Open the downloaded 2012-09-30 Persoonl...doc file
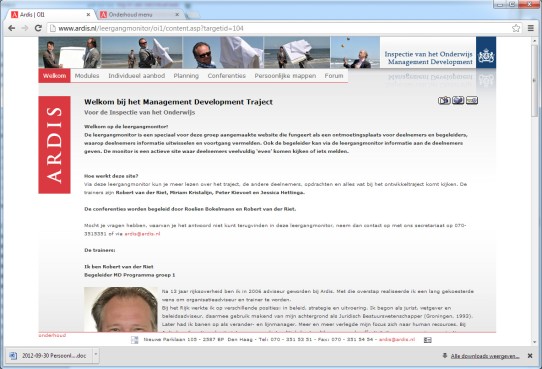The image size is (542, 369). (x=49, y=356)
